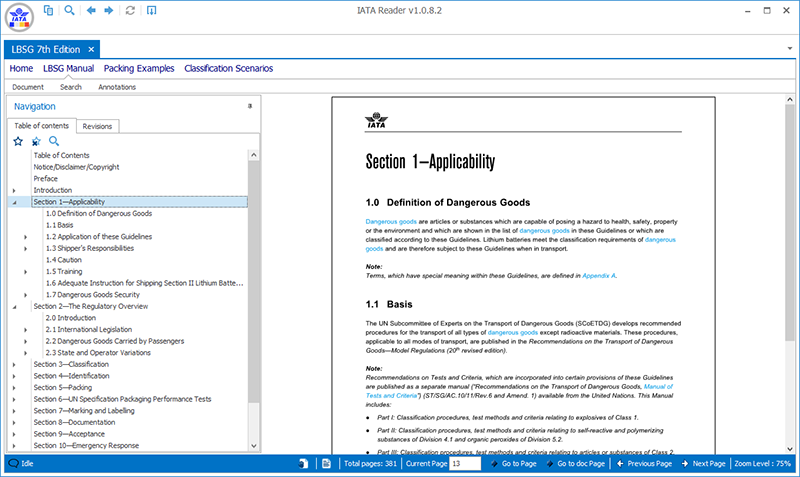Click the Current Page input field
800x477 pixels.
click(x=465, y=463)
